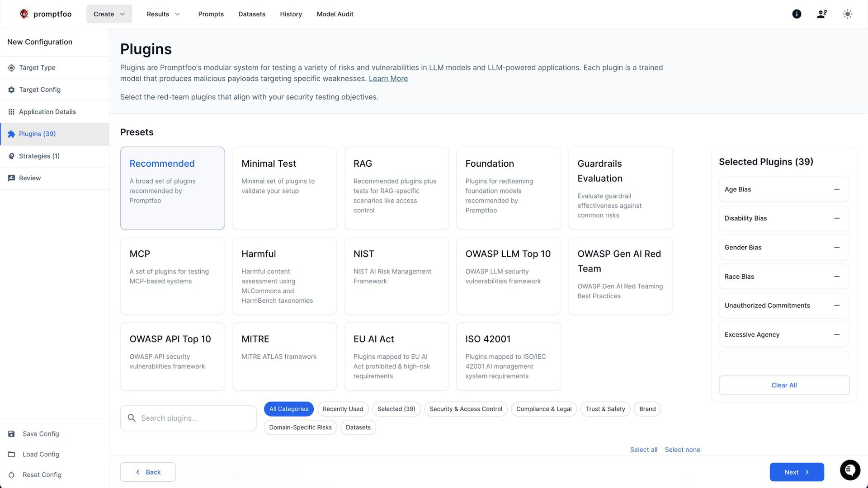Screen dimensions: 868x488
Task: Click the Save Config disk icon
Action: (x=12, y=434)
